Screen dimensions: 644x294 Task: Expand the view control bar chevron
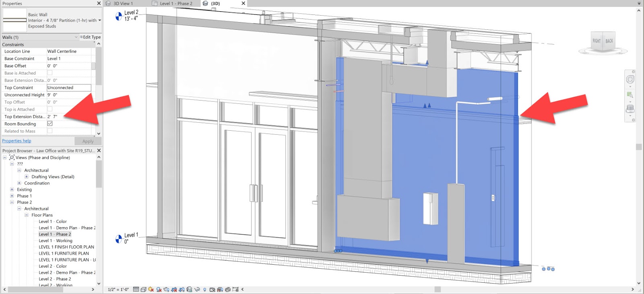pos(242,289)
